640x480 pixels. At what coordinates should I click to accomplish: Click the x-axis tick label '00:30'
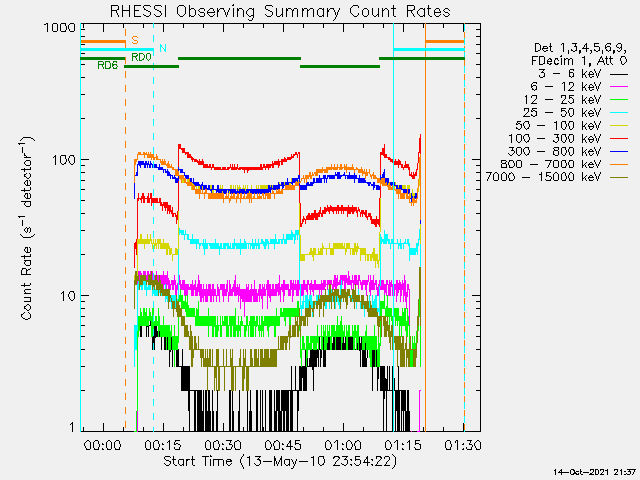click(223, 445)
